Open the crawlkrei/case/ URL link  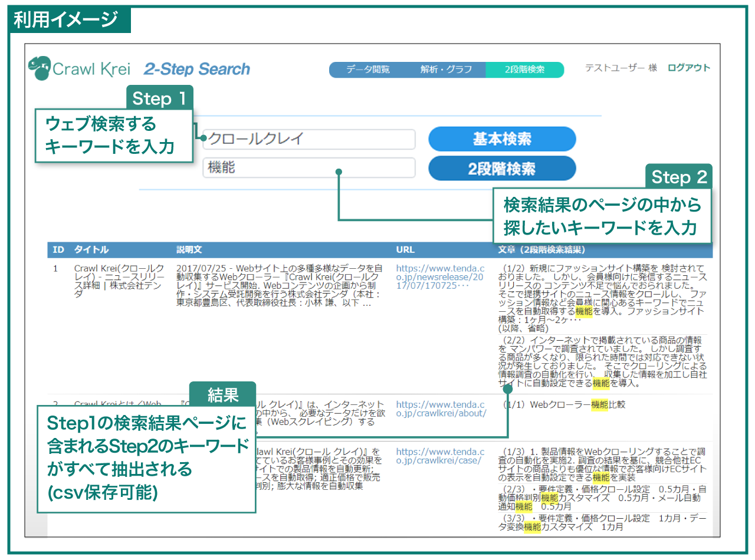pos(440,456)
